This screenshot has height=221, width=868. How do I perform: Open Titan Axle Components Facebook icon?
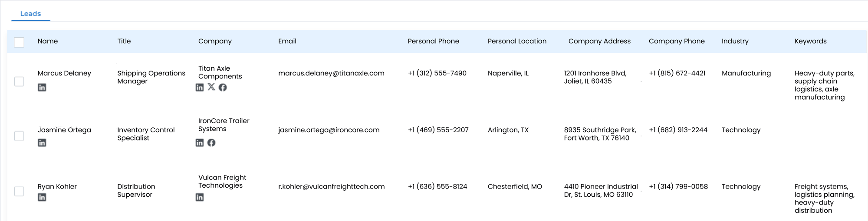[223, 88]
